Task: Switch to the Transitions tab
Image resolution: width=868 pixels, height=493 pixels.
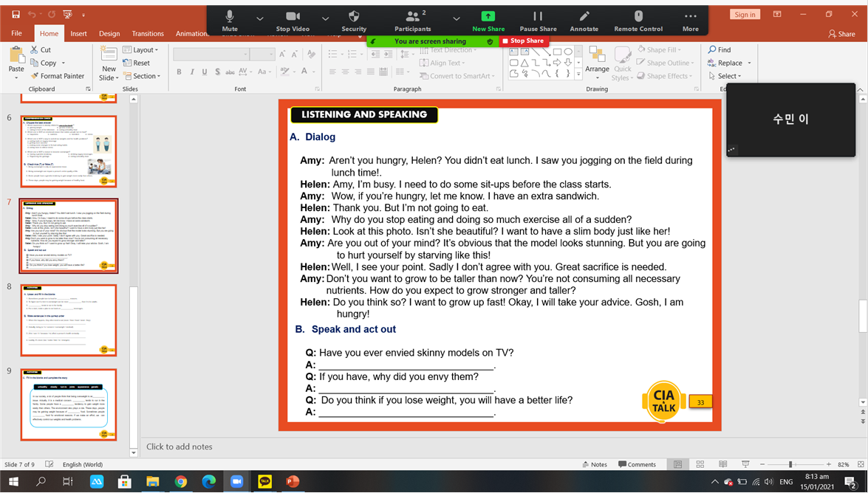Action: point(148,34)
